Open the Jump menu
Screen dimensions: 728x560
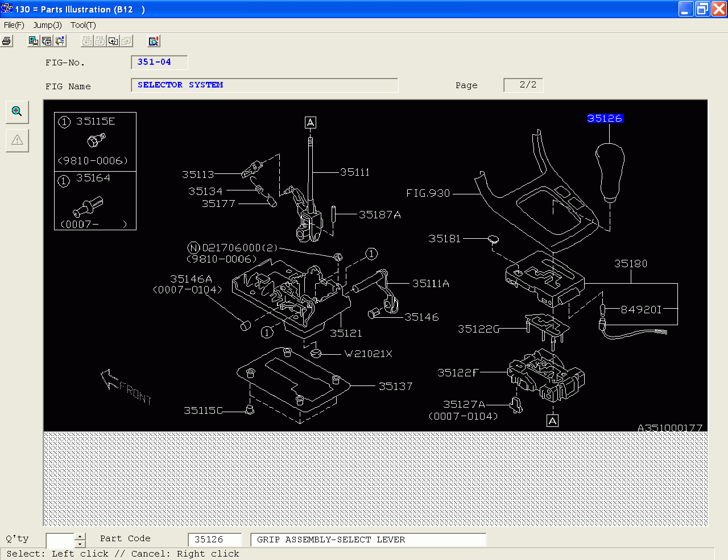(47, 25)
